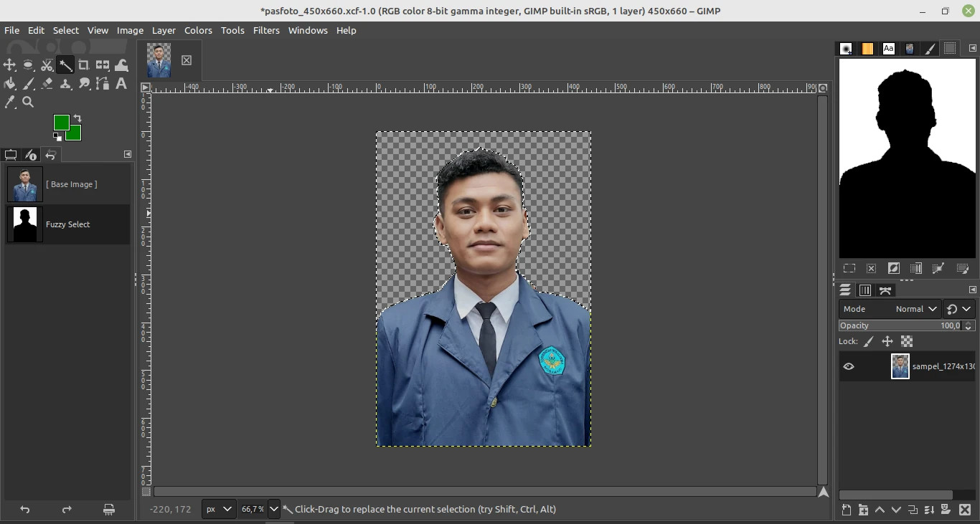The height and width of the screenshot is (524, 980).
Task: Open the Filters menu
Action: coord(266,30)
